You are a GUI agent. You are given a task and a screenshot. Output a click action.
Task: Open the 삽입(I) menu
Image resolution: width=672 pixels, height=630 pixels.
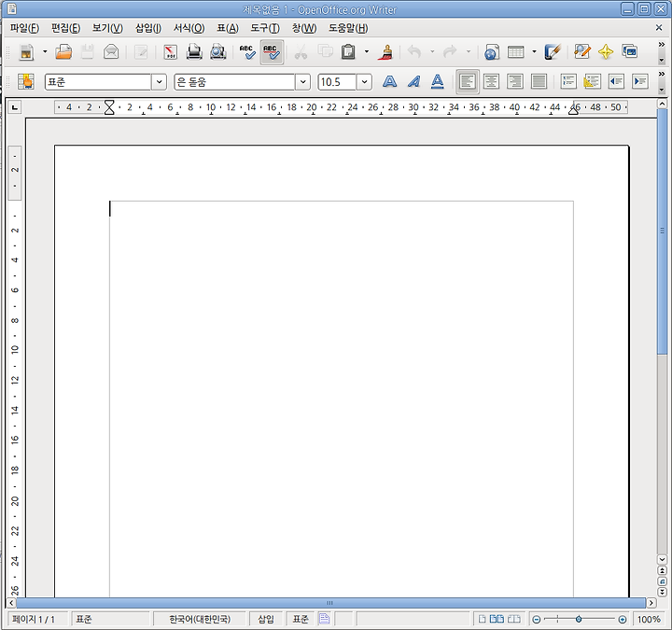[148, 28]
